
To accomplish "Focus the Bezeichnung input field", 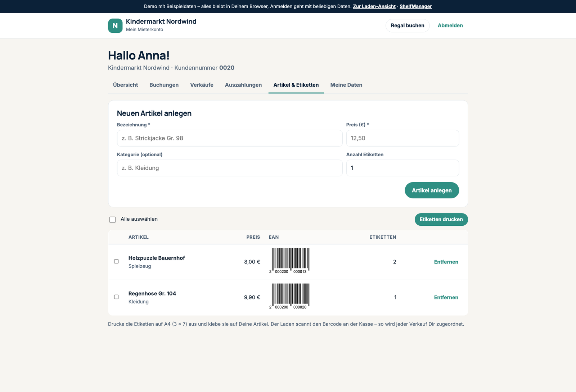I will coord(230,138).
